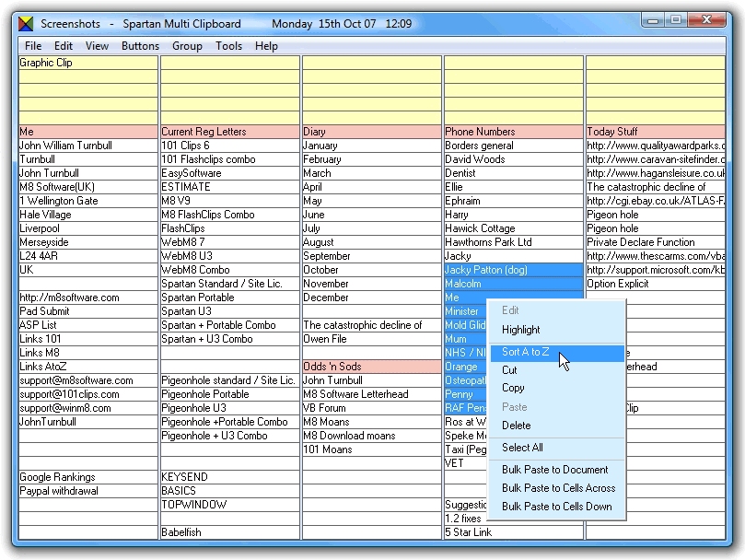Select Cut from the context menu

point(557,370)
